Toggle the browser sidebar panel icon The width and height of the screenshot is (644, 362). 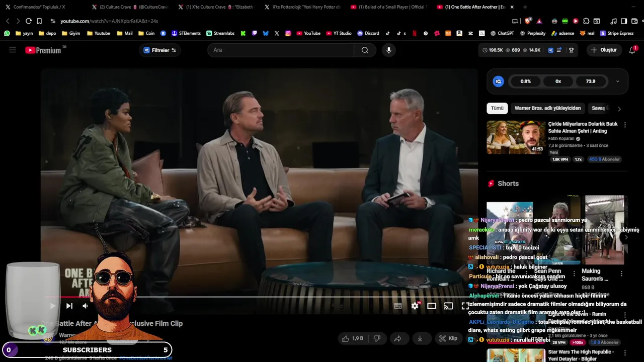click(624, 21)
